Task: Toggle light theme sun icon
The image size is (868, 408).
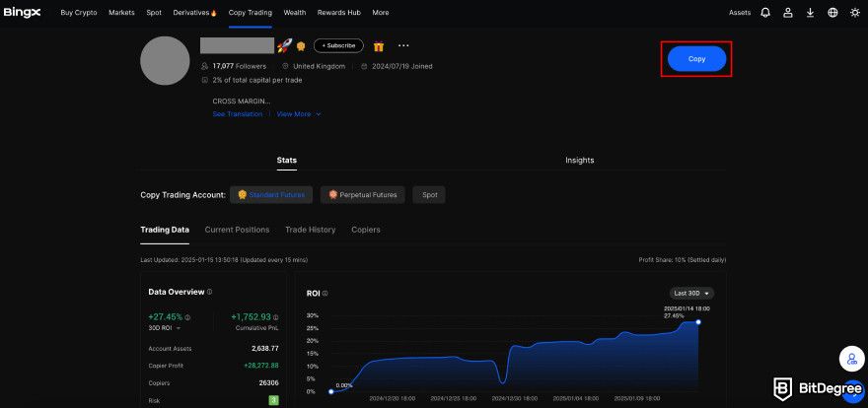Action: pos(855,12)
